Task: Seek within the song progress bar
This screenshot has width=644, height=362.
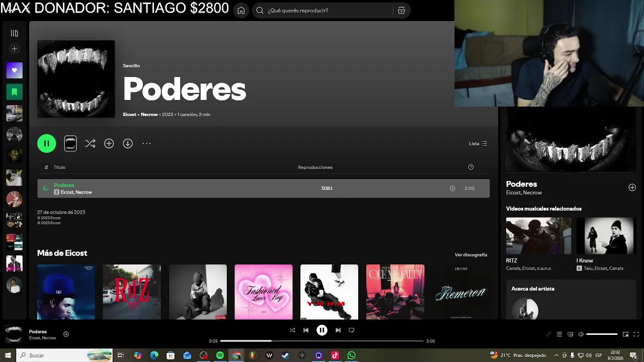Action: pyautogui.click(x=322, y=341)
